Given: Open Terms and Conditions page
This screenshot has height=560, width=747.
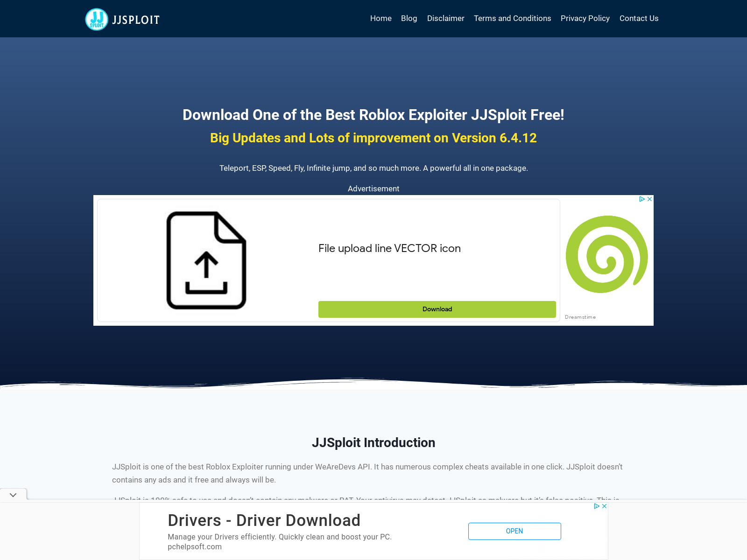Looking at the screenshot, I should coord(513,18).
